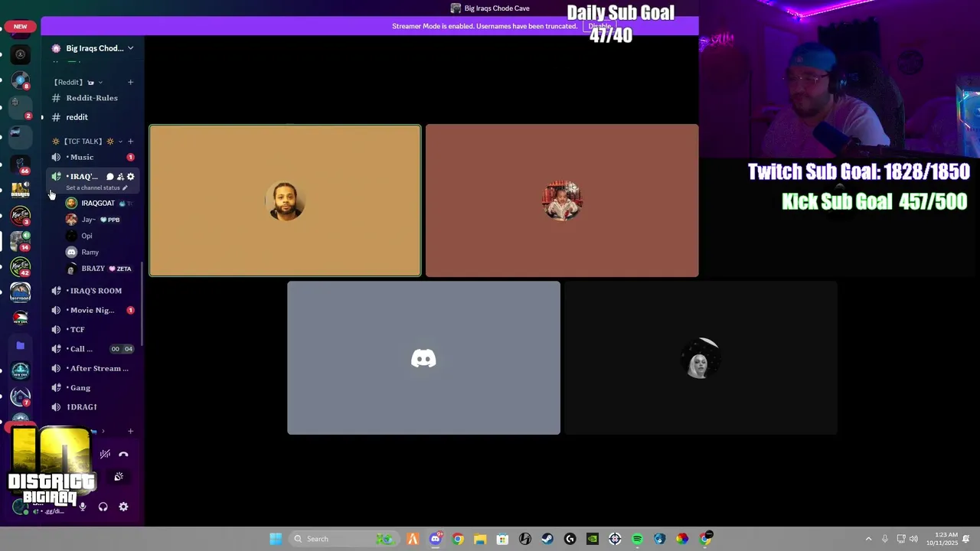Join the Call... voice channel

[x=92, y=349]
